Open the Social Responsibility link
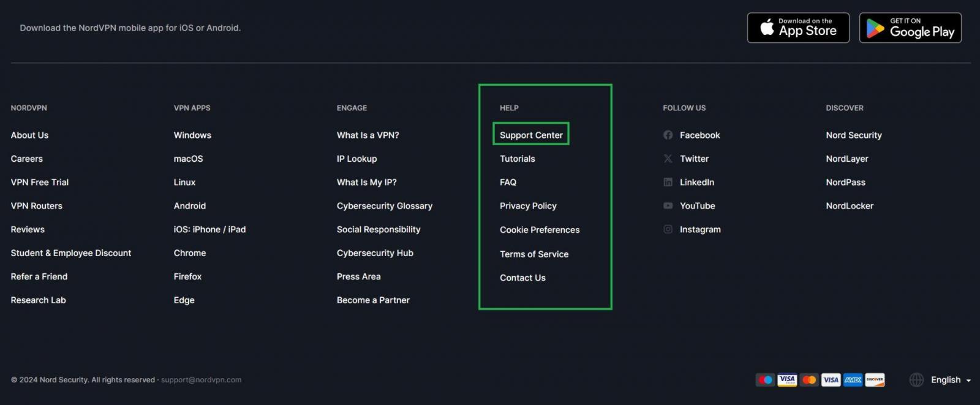 tap(379, 229)
